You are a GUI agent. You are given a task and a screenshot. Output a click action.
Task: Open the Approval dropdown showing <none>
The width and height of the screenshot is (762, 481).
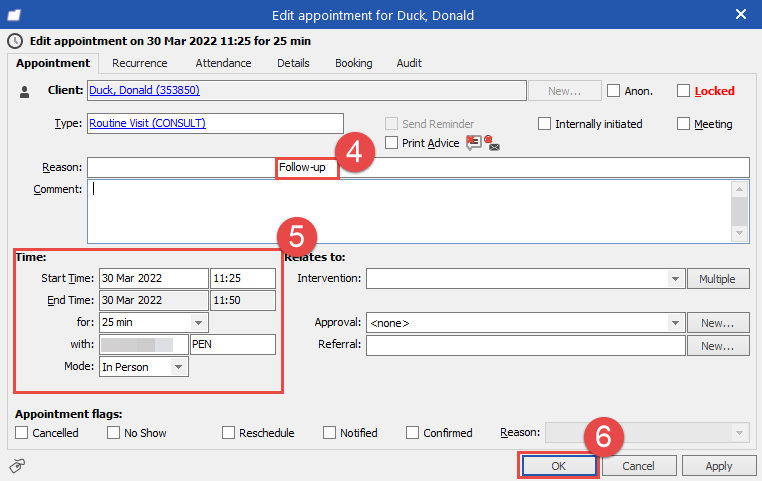[675, 323]
